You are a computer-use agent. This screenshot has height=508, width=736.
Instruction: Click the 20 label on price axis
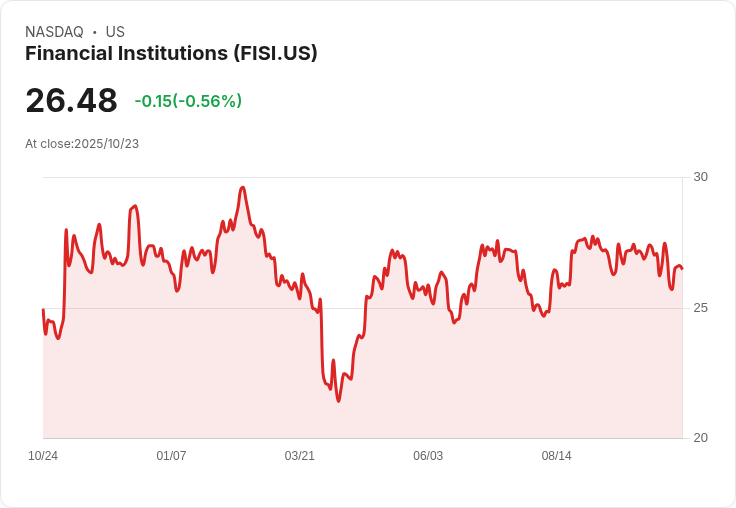tap(700, 438)
